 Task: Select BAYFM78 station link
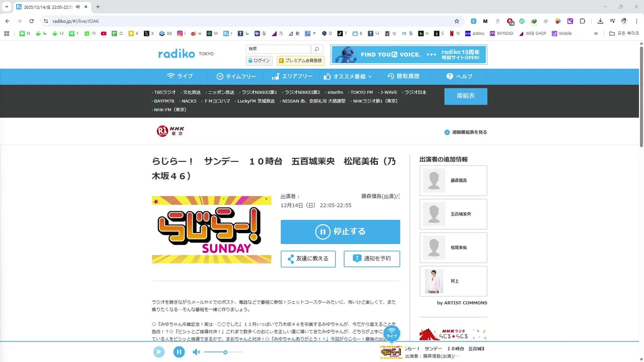point(164,101)
